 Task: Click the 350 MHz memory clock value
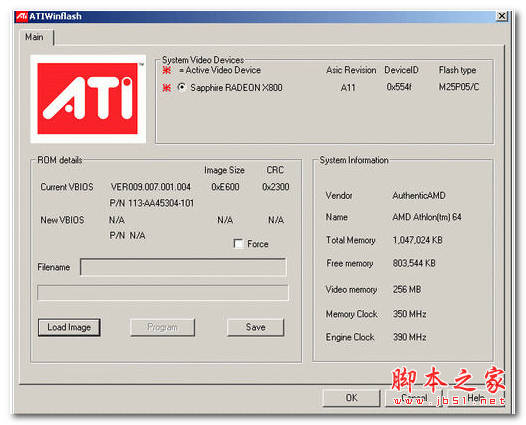(409, 314)
